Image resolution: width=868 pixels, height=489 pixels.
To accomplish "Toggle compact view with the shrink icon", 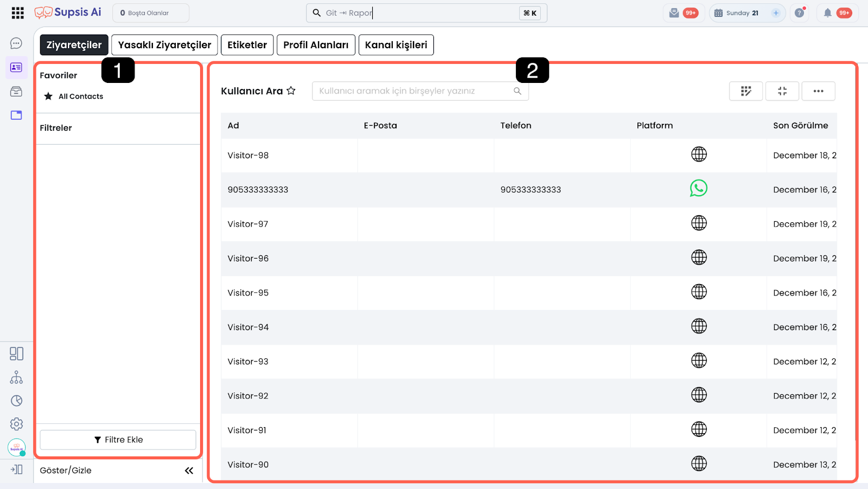I will 782,91.
